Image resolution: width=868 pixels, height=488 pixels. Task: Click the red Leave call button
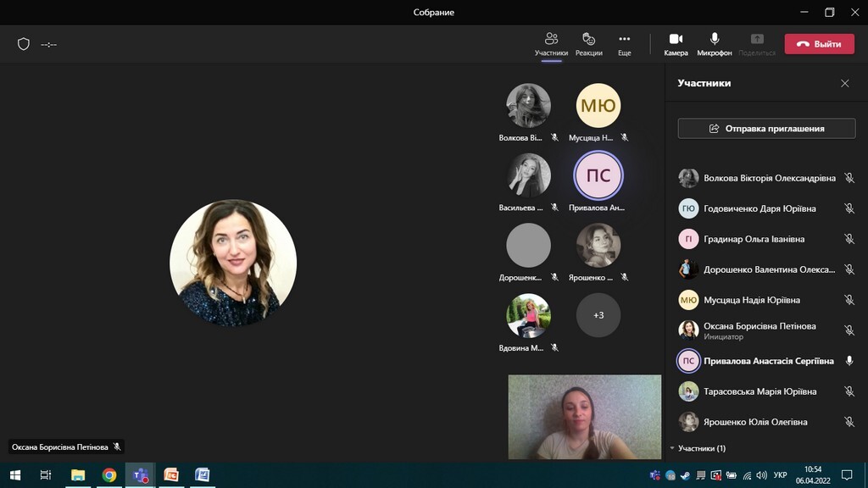click(x=819, y=44)
